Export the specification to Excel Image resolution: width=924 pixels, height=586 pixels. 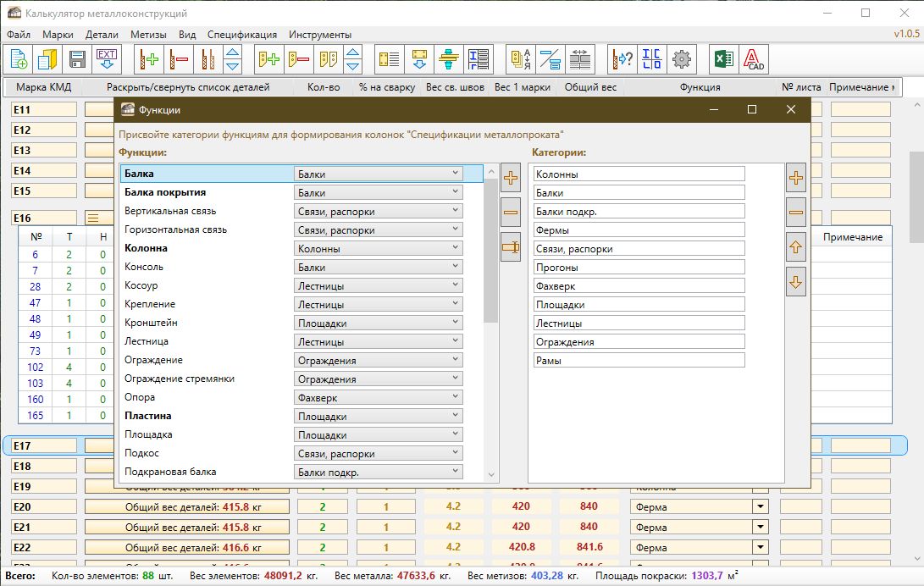click(722, 59)
